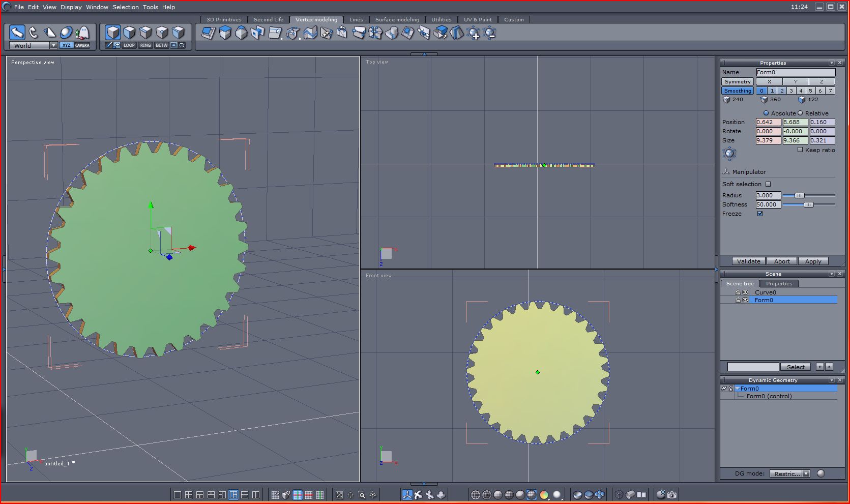Switch to the Surface modeling tab
The image size is (850, 504).
tap(397, 20)
